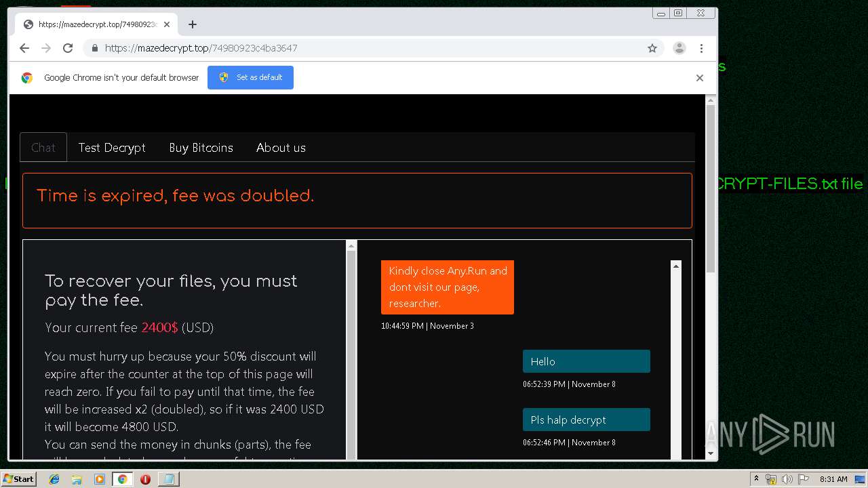Screen dimensions: 868x488
Task: Reload the current page
Action: [68, 48]
